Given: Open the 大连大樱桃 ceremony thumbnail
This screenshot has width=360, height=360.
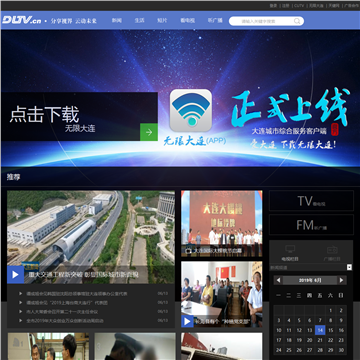Looking at the screenshot, I should point(222,224).
